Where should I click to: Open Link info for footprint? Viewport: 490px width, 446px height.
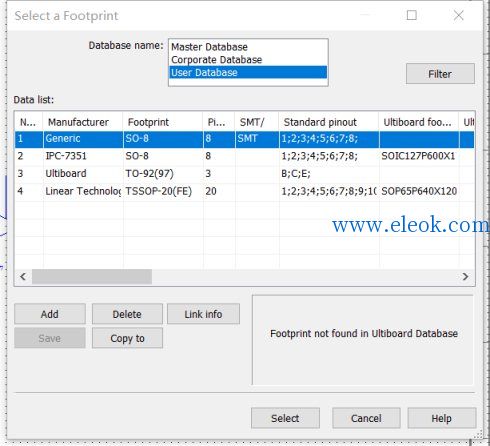[x=203, y=314]
